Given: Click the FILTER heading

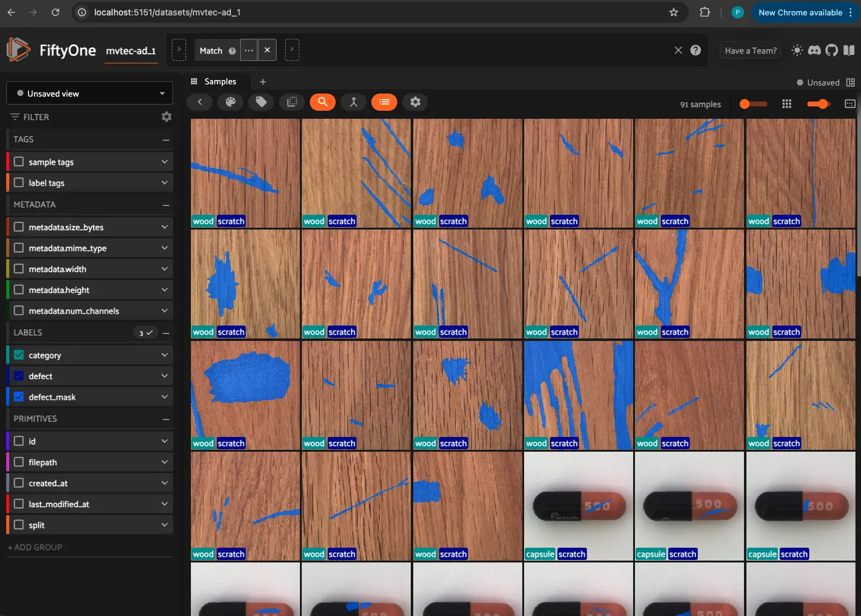Looking at the screenshot, I should click(x=36, y=117).
